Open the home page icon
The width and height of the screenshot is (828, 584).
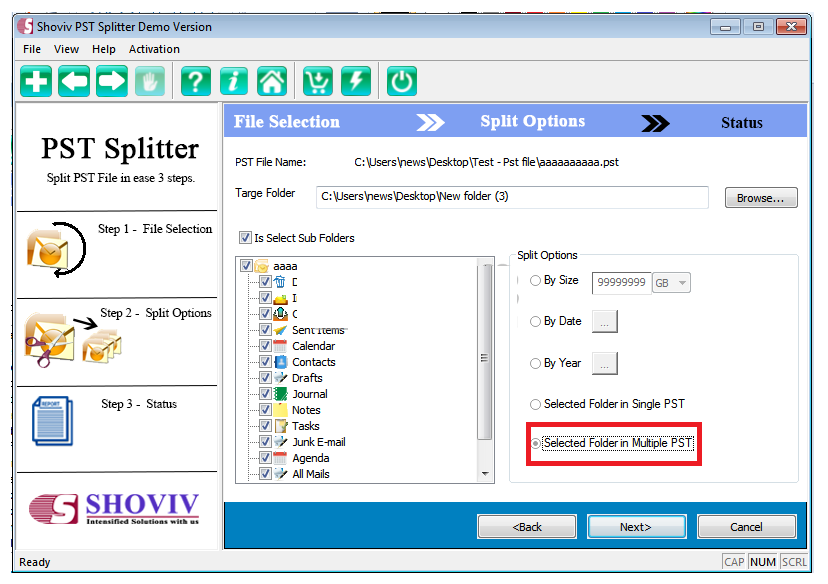pos(272,81)
